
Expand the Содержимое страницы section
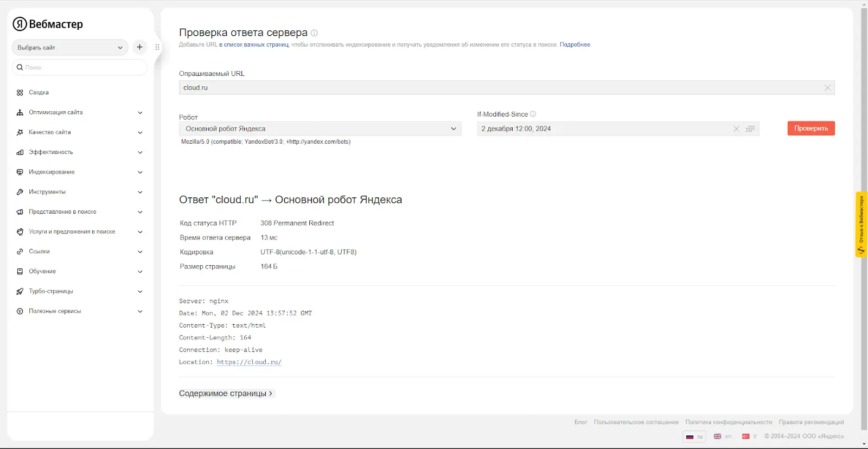(226, 394)
